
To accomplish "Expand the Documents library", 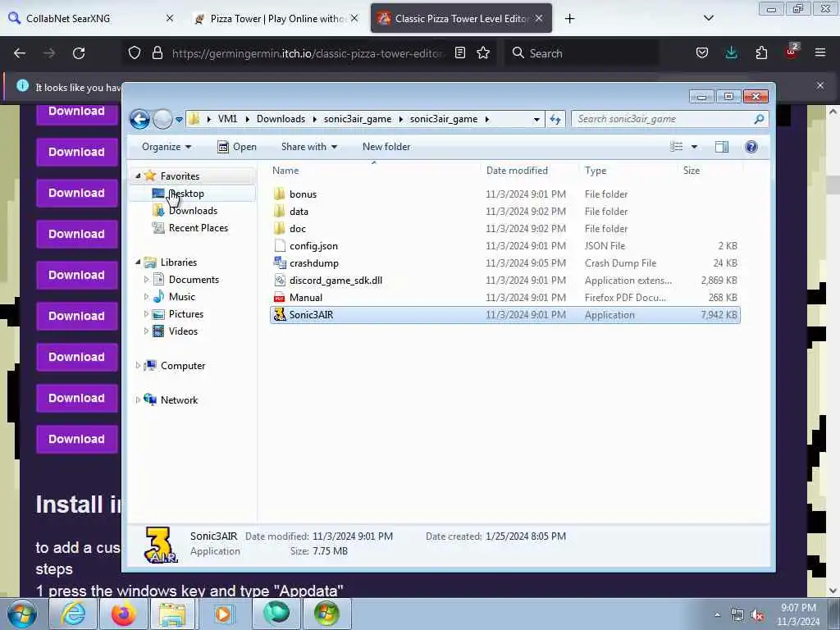I will (146, 279).
